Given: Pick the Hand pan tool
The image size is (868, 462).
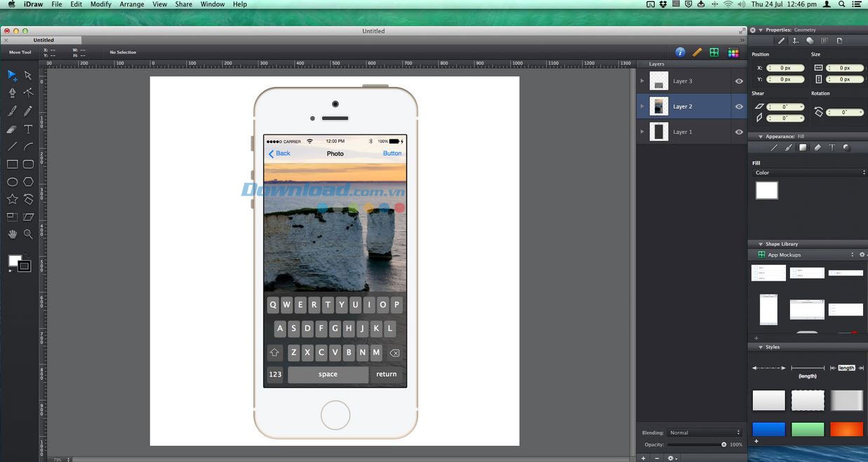Looking at the screenshot, I should 12,234.
